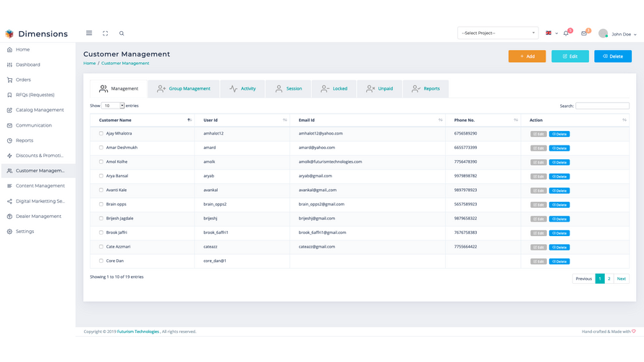Sort by Phone No. column arrows
Image resolution: width=644 pixels, height=362 pixels.
516,120
